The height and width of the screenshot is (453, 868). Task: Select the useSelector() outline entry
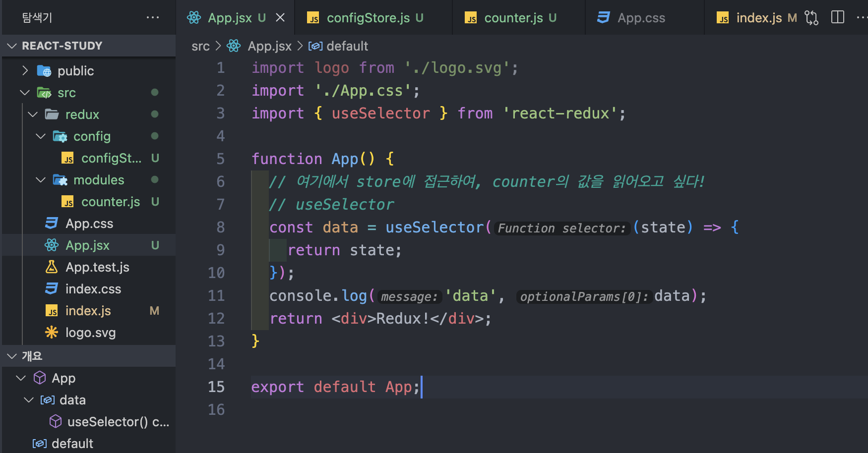pos(89,422)
